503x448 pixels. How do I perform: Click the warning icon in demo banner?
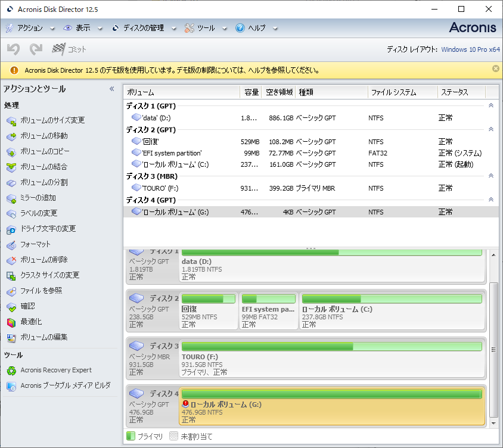[14, 70]
